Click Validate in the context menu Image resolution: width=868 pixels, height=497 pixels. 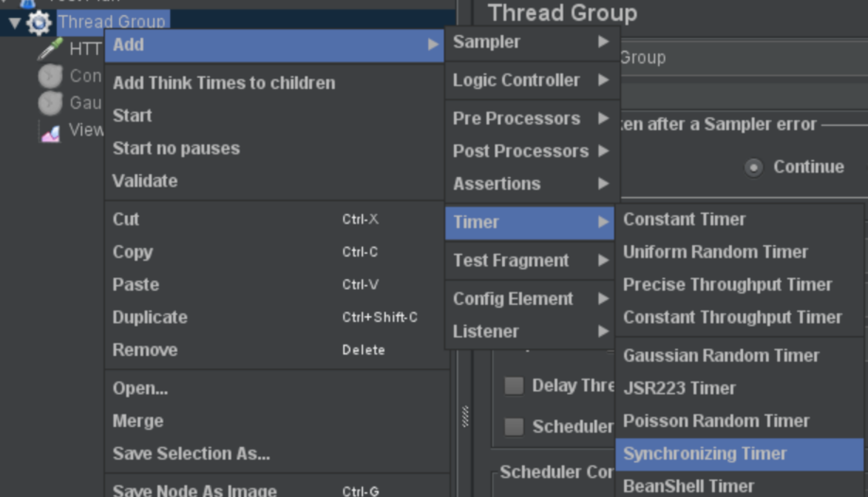tap(145, 181)
